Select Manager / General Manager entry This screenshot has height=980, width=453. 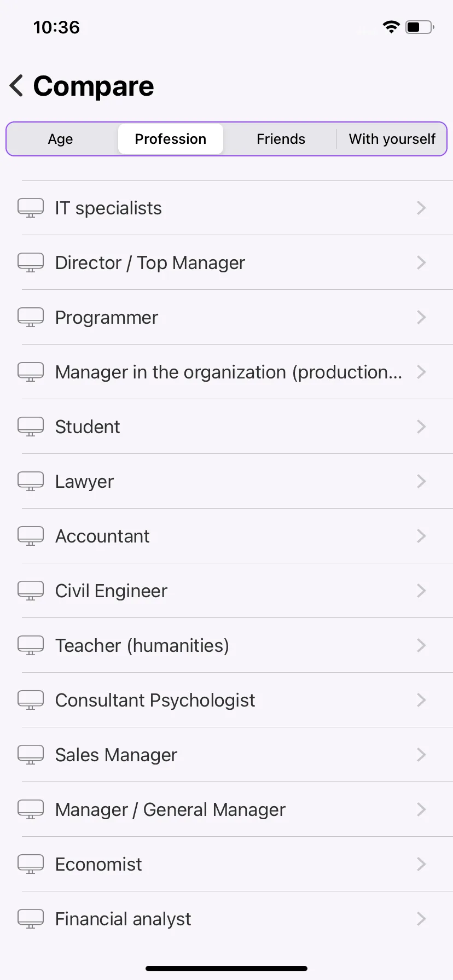(226, 809)
